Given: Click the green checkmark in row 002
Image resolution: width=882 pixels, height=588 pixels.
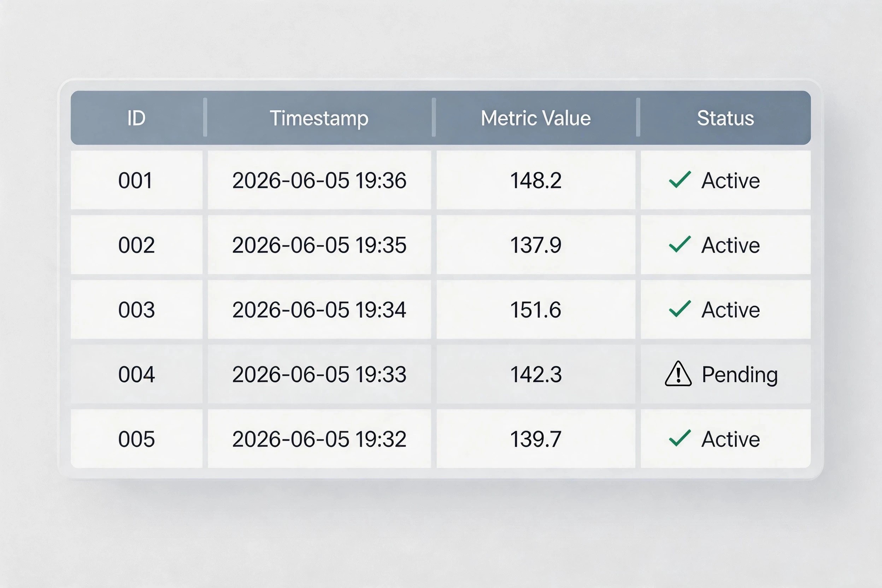Looking at the screenshot, I should pyautogui.click(x=680, y=245).
